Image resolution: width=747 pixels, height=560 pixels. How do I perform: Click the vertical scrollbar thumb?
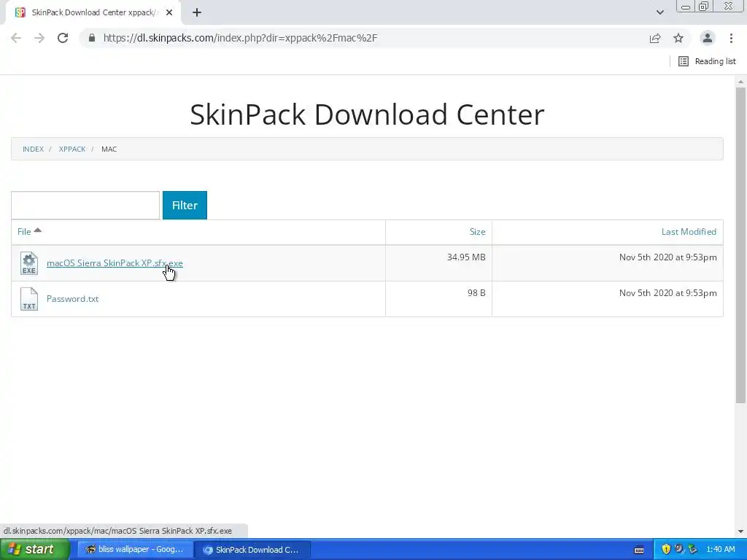pos(740,245)
